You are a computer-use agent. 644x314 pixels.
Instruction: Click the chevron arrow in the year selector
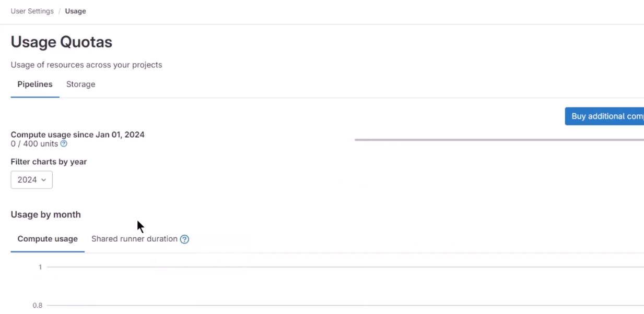coord(44,180)
